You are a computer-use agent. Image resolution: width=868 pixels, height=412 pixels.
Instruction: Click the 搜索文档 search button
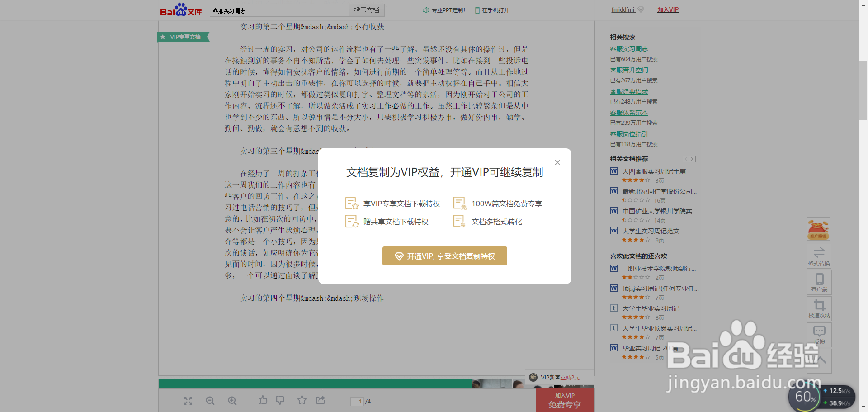click(x=366, y=9)
